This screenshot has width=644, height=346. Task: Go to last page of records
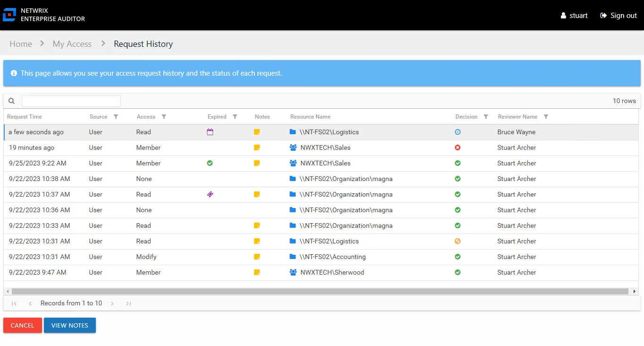click(x=128, y=303)
